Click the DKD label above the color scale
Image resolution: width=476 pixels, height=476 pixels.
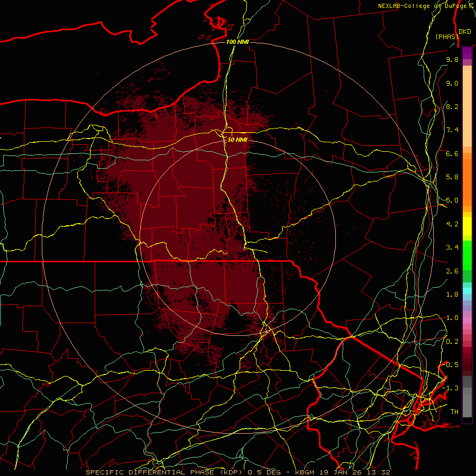(x=465, y=31)
